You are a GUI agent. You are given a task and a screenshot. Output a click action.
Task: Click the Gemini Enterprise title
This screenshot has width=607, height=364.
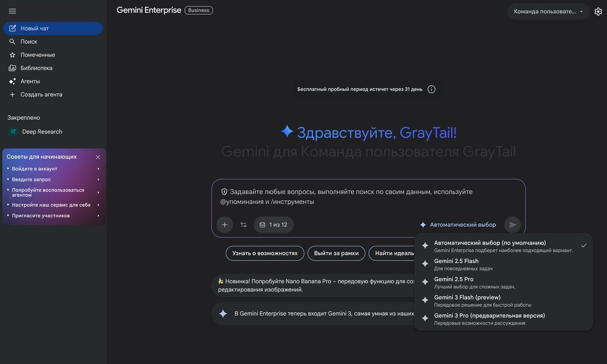(149, 10)
